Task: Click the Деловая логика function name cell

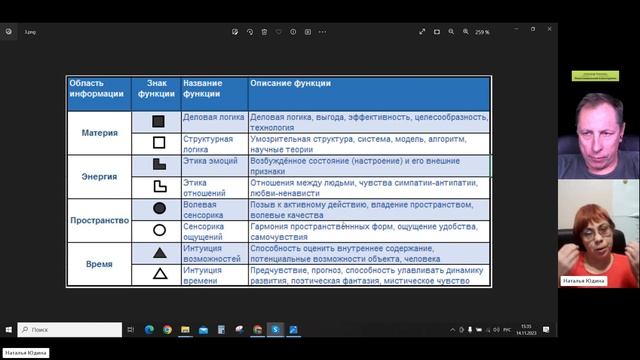Action: pyautogui.click(x=214, y=122)
